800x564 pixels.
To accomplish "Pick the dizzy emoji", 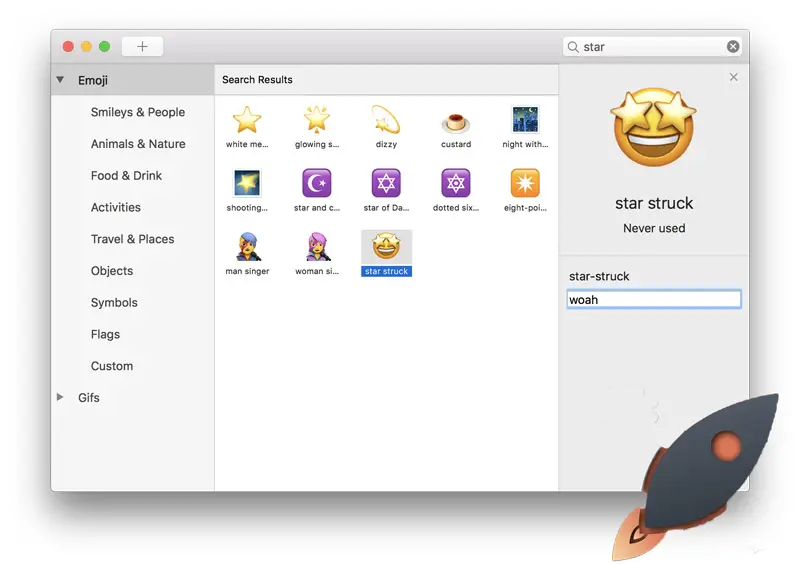I will point(386,120).
